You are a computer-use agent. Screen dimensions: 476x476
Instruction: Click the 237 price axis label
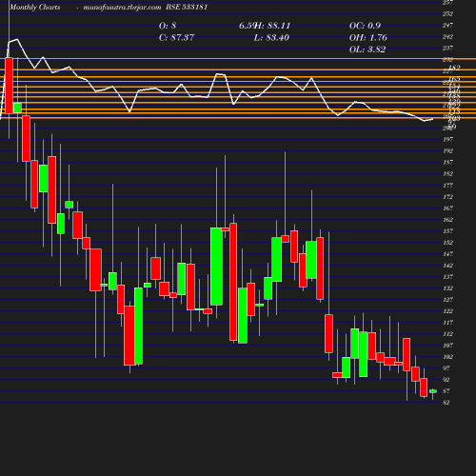click(x=447, y=49)
